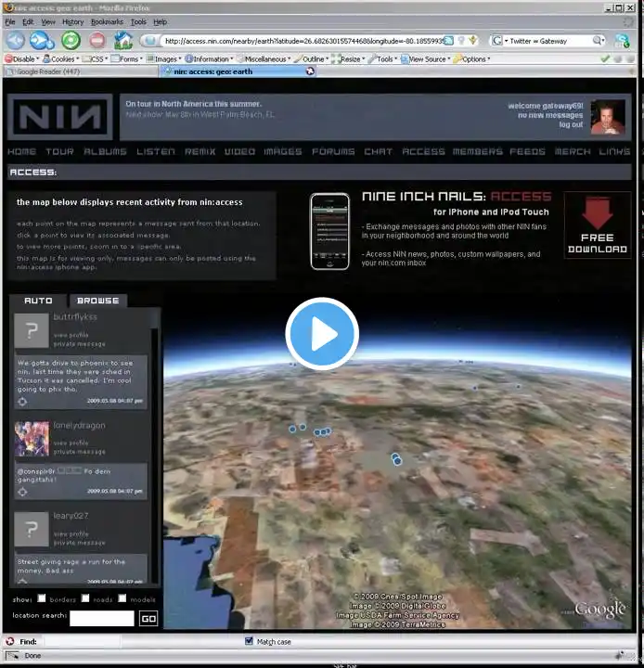This screenshot has height=668, width=644.
Task: Open the Tools dropdown in developer toolbar
Action: [x=382, y=58]
